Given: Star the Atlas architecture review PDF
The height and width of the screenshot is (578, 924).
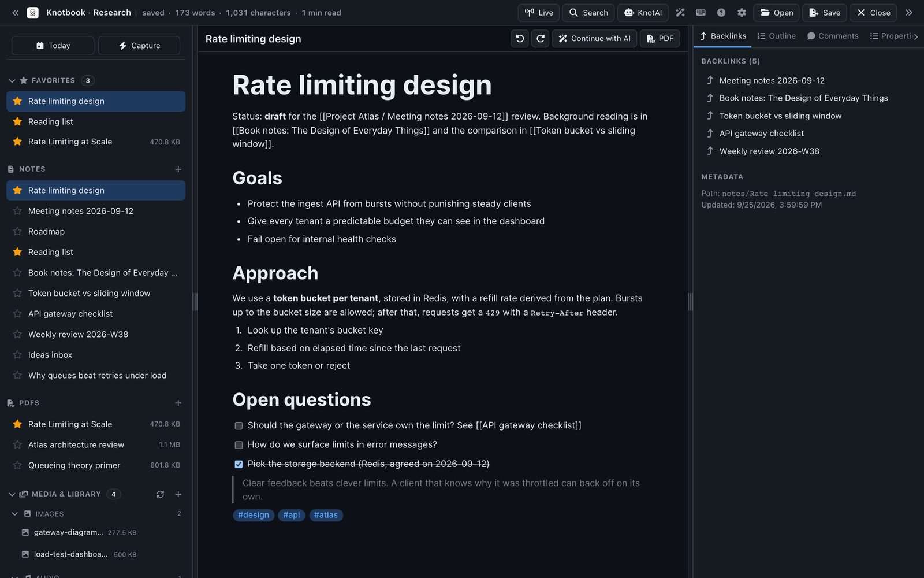Looking at the screenshot, I should (x=17, y=445).
